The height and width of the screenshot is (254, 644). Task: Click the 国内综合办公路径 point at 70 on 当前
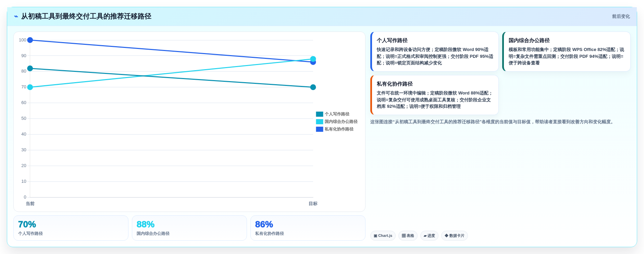point(30,87)
